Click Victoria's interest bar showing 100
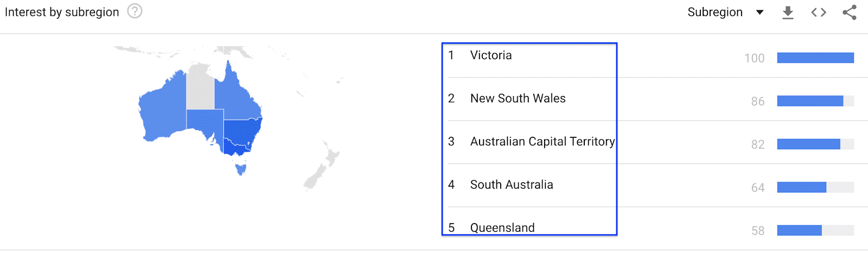This screenshot has height=255, width=868. tap(815, 58)
